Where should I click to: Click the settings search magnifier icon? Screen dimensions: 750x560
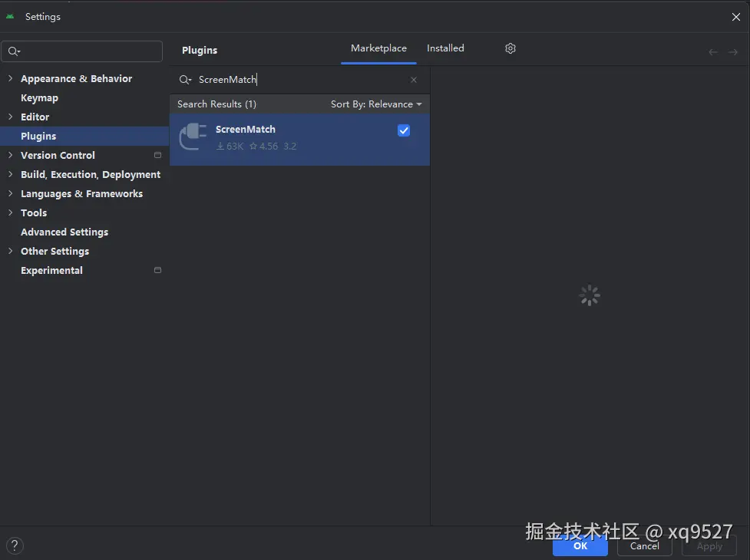point(15,51)
